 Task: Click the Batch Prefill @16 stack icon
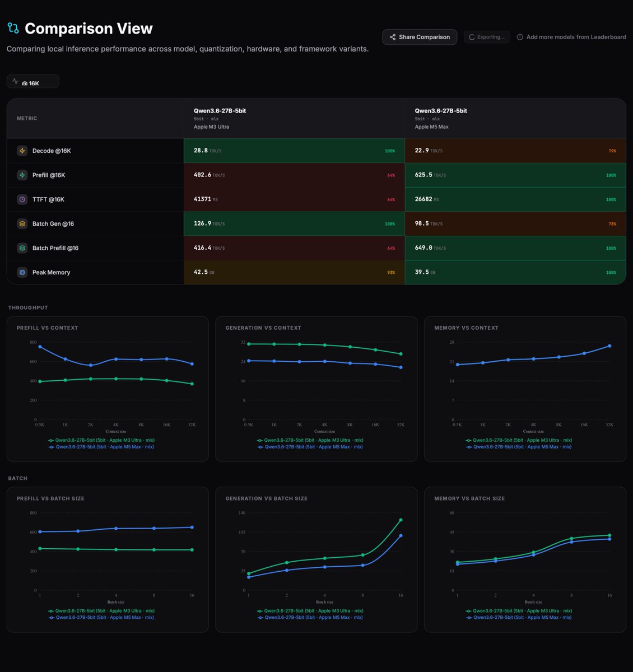(x=22, y=248)
